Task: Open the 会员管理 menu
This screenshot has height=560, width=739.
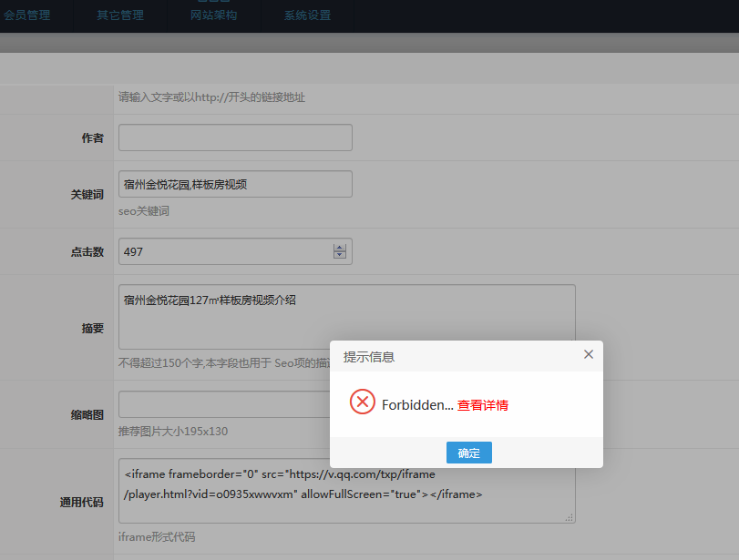Action: click(x=29, y=15)
